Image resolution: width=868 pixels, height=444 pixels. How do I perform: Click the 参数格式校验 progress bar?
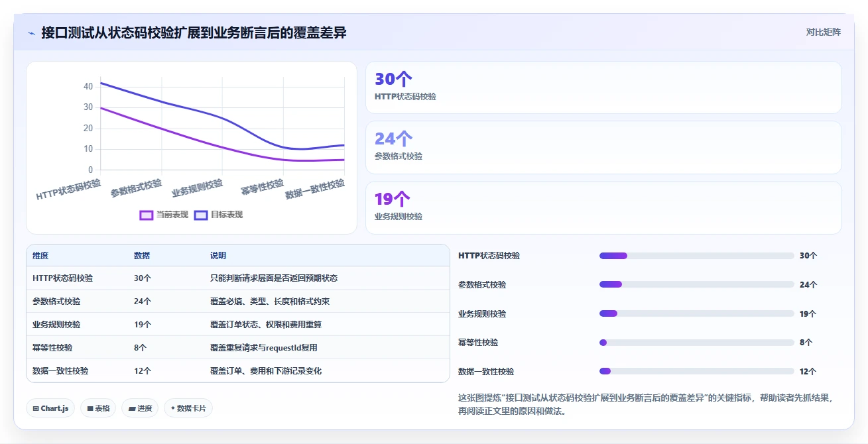point(697,284)
